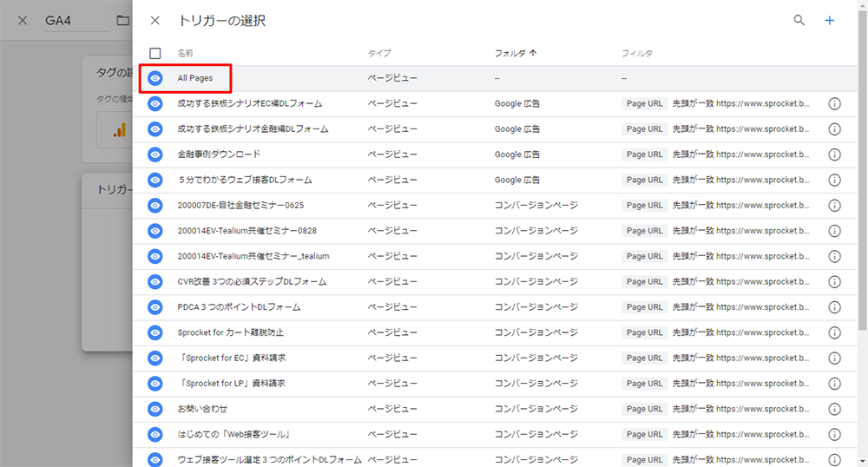The height and width of the screenshot is (467, 868).
Task: Click eye icon for 200014EV-Tealium共催セミナー_tealium
Action: click(x=155, y=256)
